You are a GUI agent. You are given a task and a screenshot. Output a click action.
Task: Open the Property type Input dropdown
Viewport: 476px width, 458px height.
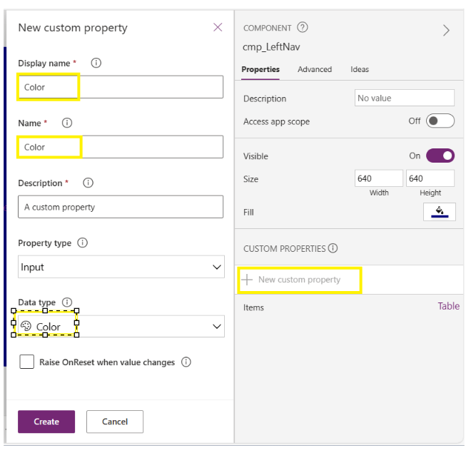(121, 267)
